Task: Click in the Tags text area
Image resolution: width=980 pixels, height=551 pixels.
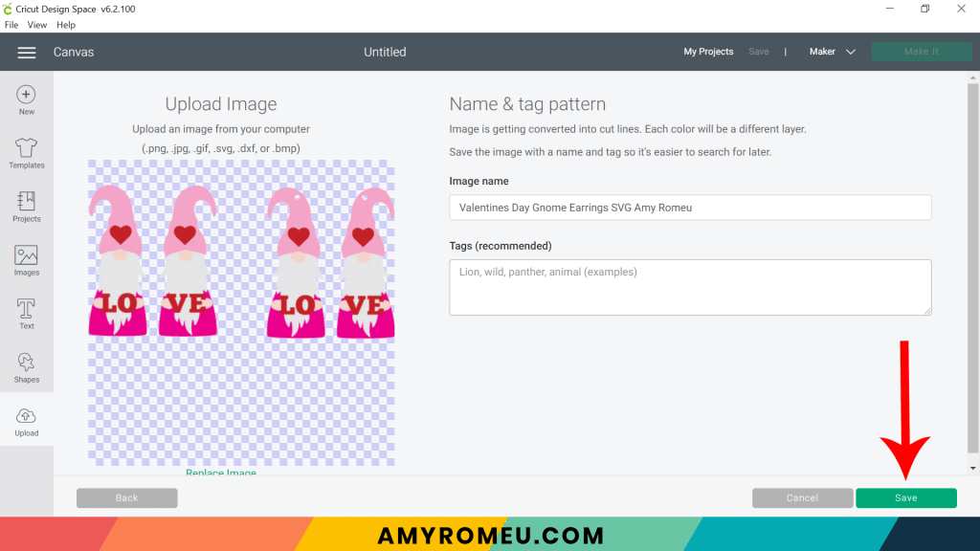Action: (x=690, y=287)
